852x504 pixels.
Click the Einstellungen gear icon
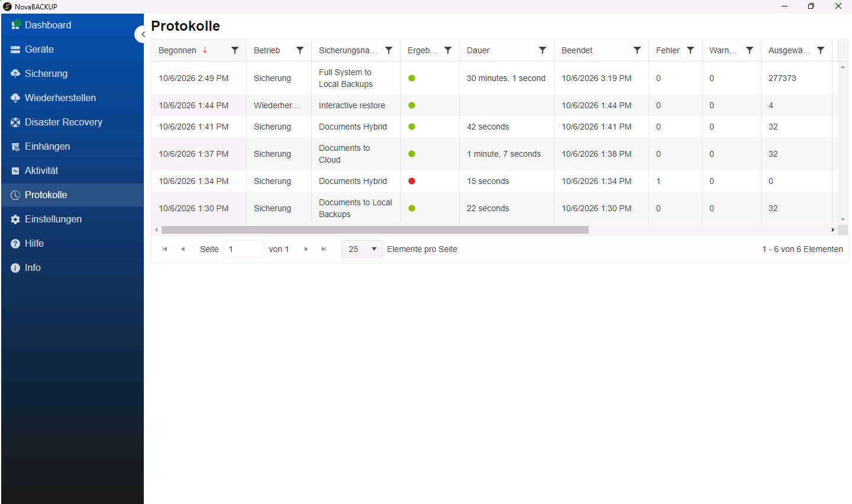(x=15, y=219)
